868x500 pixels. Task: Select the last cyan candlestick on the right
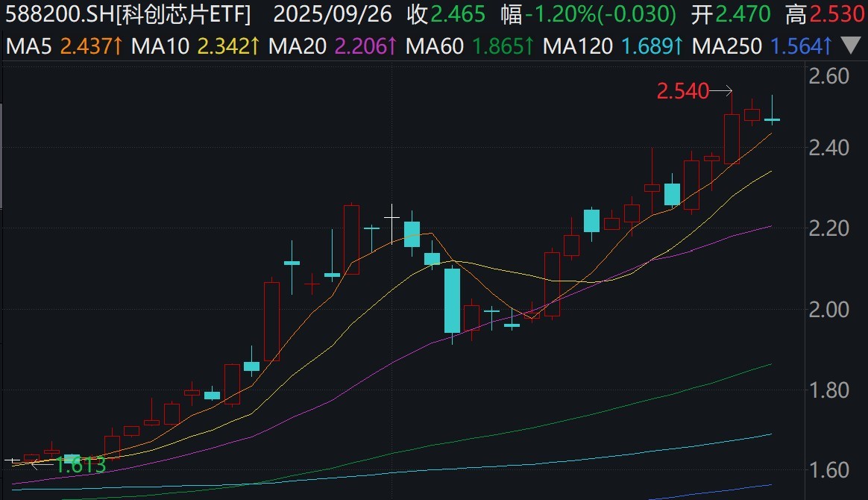coord(772,119)
